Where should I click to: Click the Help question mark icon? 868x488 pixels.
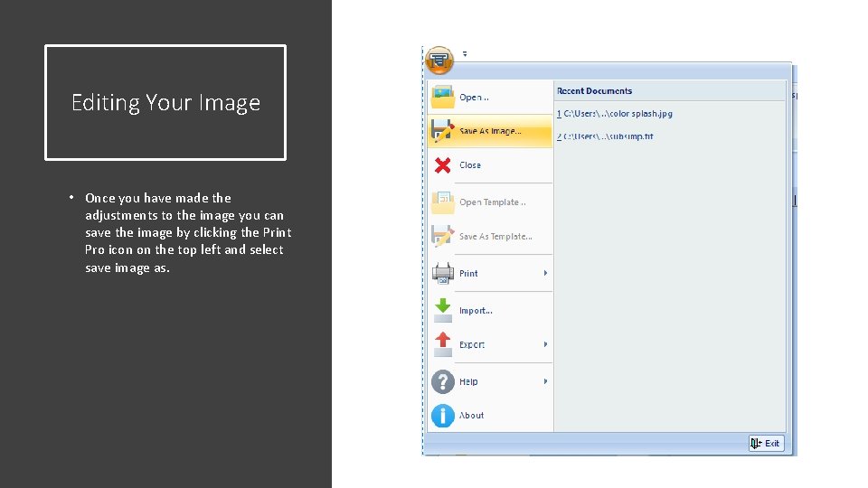pyautogui.click(x=443, y=381)
